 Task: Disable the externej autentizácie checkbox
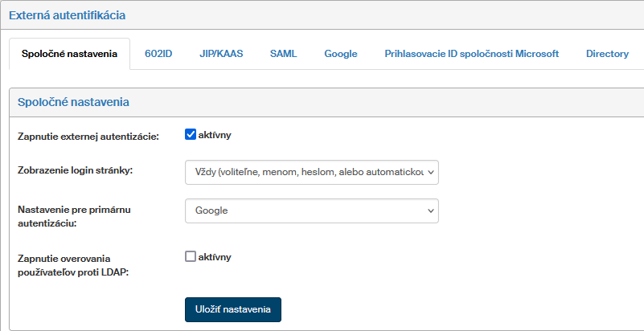click(x=191, y=134)
